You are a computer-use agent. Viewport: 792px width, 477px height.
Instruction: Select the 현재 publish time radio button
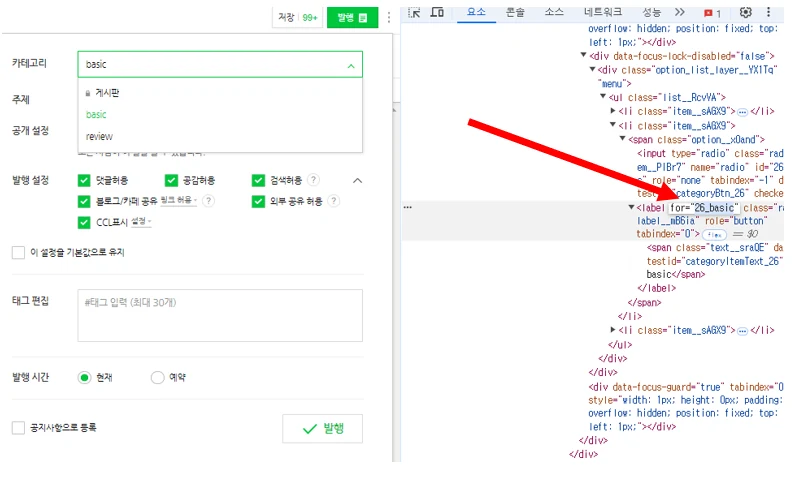[84, 377]
